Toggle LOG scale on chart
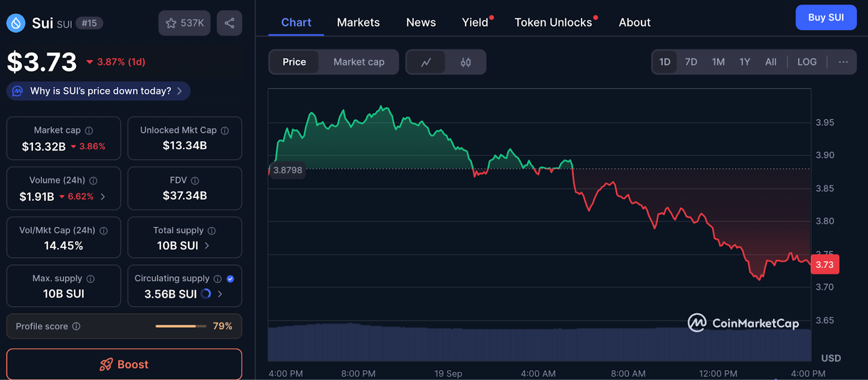Viewport: 868px width, 380px height. tap(807, 62)
